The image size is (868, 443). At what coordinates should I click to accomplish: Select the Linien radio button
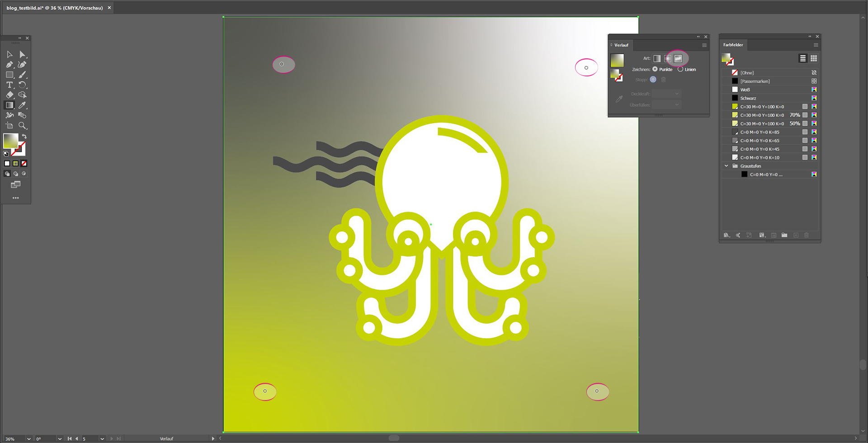pyautogui.click(x=680, y=69)
